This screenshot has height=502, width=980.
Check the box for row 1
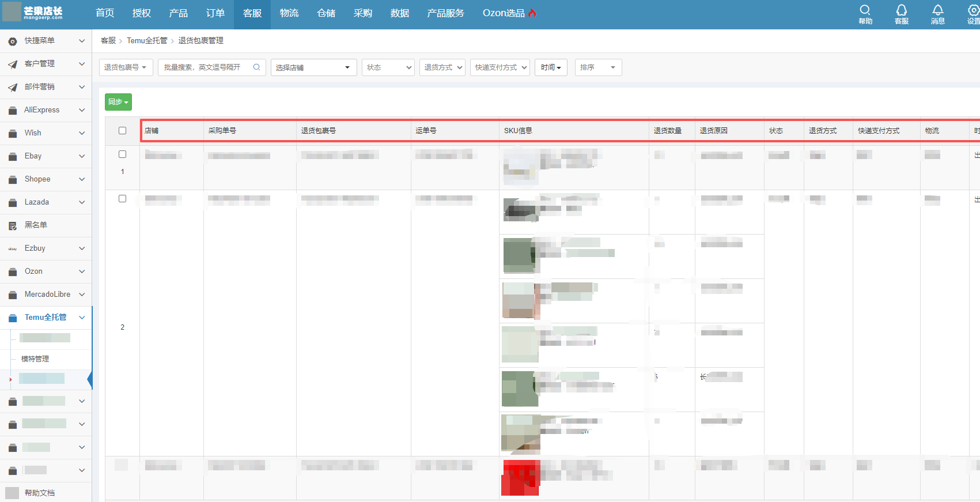pyautogui.click(x=122, y=154)
